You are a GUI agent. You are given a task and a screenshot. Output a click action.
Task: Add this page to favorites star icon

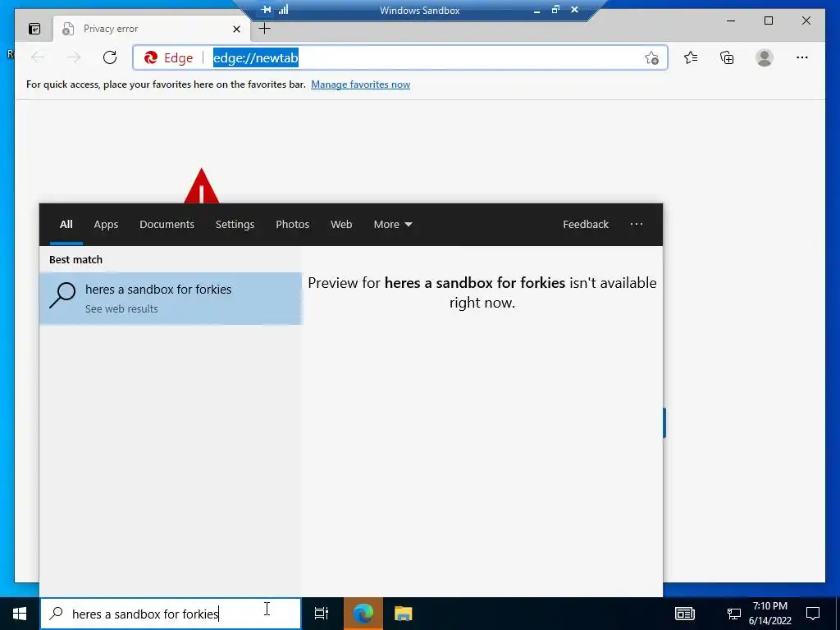coord(651,58)
